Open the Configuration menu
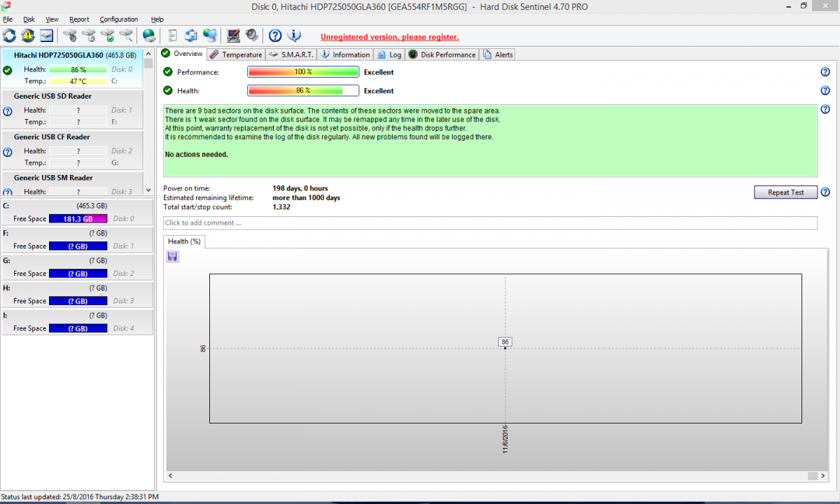Image resolution: width=840 pixels, height=504 pixels. tap(119, 19)
